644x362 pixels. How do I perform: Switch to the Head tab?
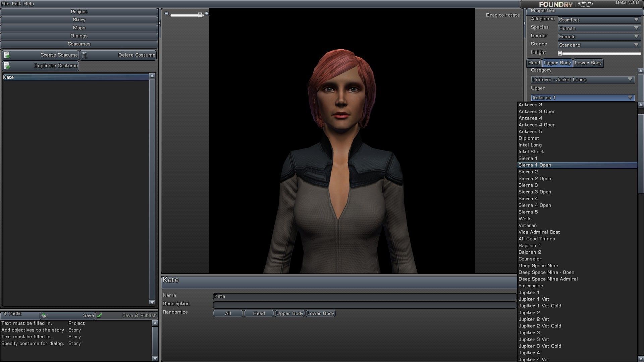534,63
